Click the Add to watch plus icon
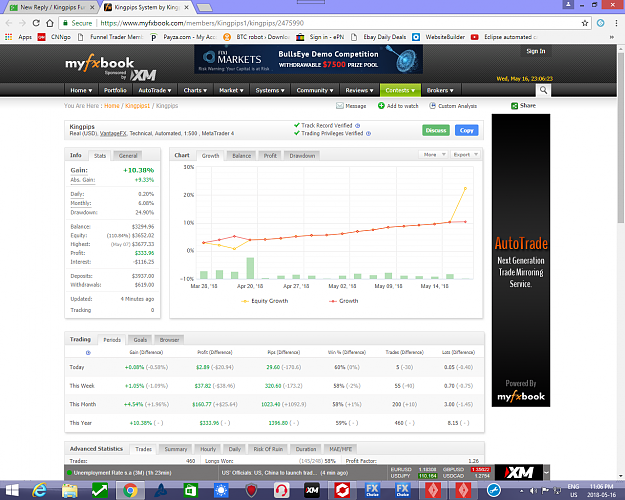The width and height of the screenshot is (625, 500). (x=381, y=106)
